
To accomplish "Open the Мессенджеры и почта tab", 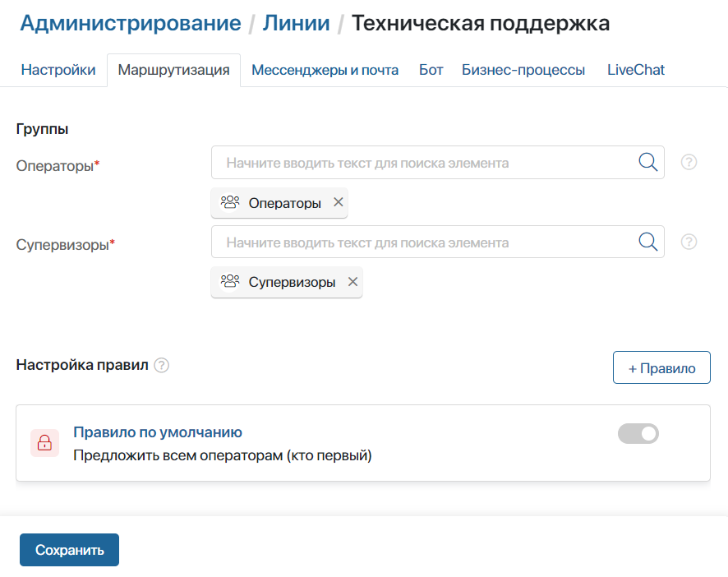I will tap(325, 70).
